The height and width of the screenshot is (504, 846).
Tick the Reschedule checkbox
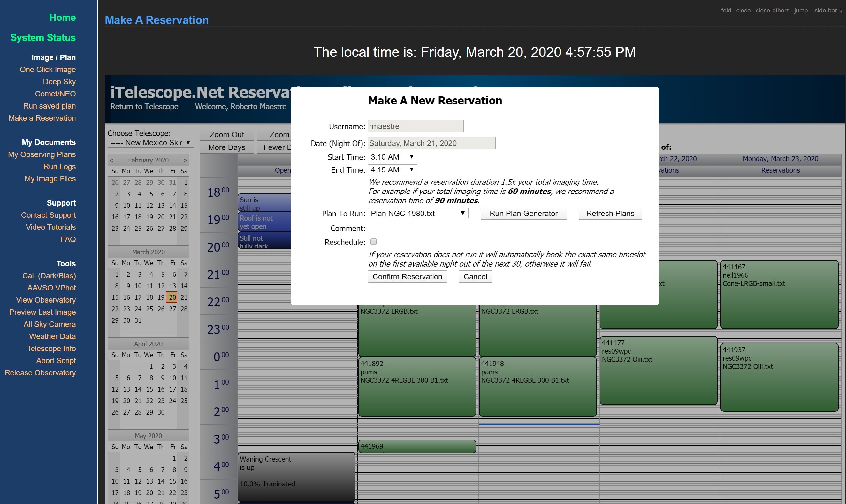(373, 242)
